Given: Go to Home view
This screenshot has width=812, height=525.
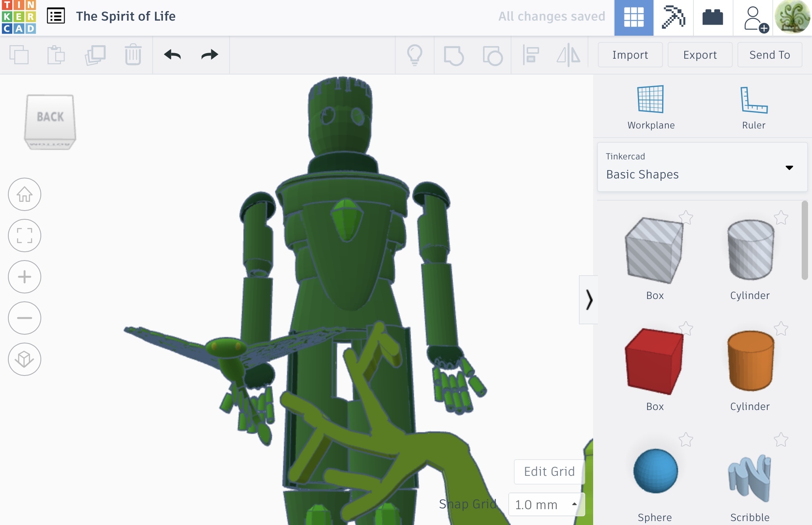Looking at the screenshot, I should 25,194.
